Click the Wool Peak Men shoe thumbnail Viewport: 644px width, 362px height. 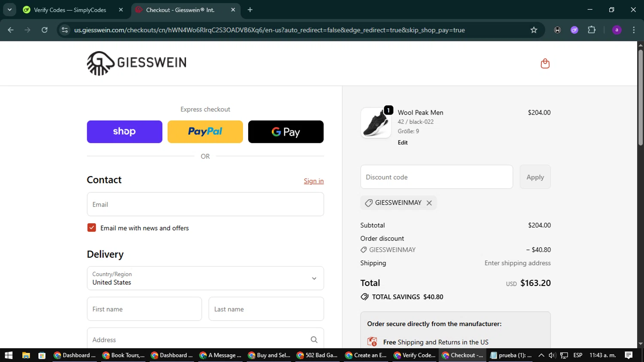pyautogui.click(x=376, y=123)
